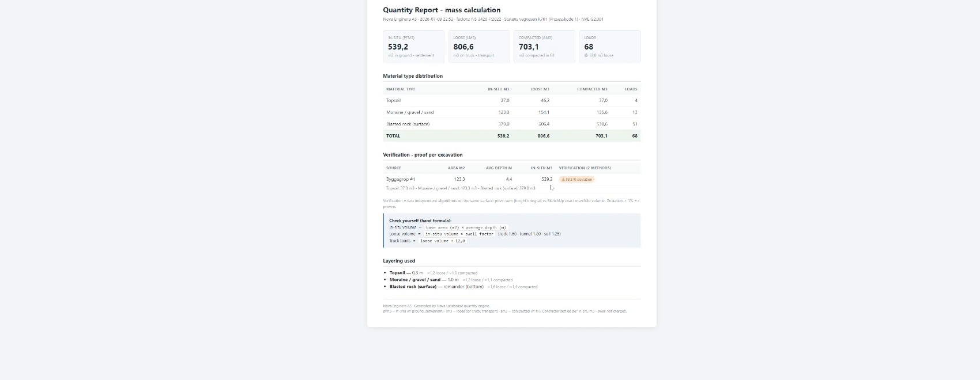Click the "Topsoil — 0,3 m" layering bullet
The height and width of the screenshot is (380, 980).
coord(406,273)
